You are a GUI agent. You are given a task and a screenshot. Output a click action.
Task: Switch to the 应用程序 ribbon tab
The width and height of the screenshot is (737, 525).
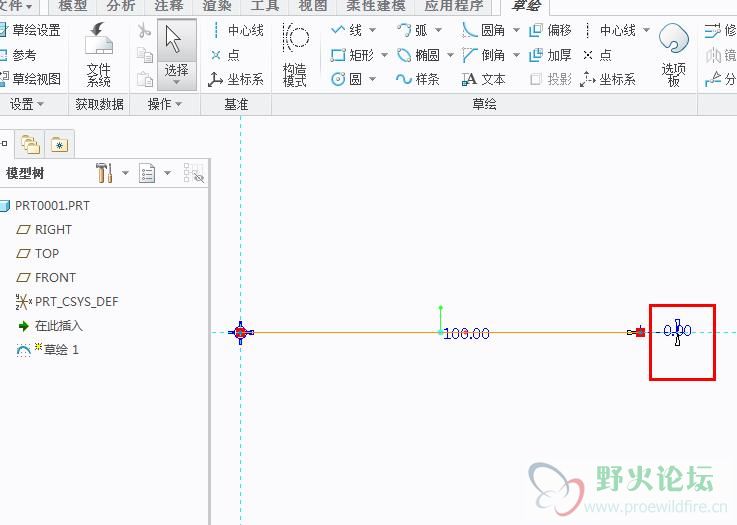pos(454,6)
